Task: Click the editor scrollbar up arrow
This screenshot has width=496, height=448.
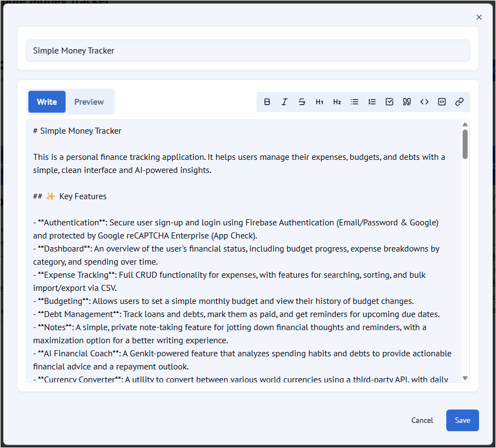Action: coord(465,124)
